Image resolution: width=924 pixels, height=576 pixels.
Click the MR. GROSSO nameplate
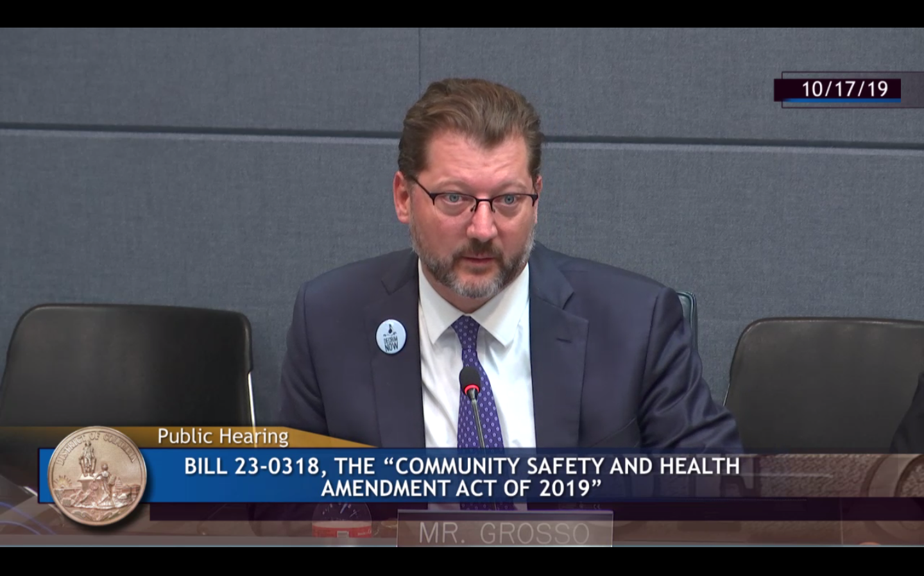(504, 531)
